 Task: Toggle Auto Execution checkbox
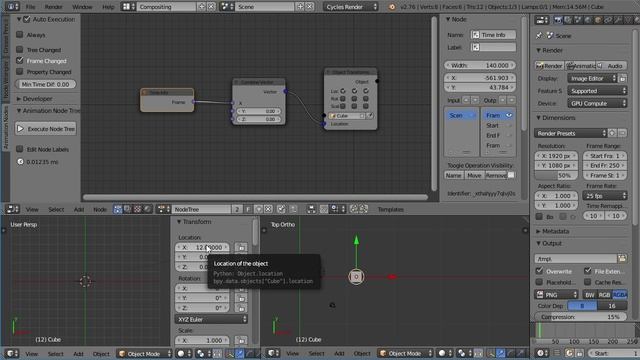click(27, 19)
